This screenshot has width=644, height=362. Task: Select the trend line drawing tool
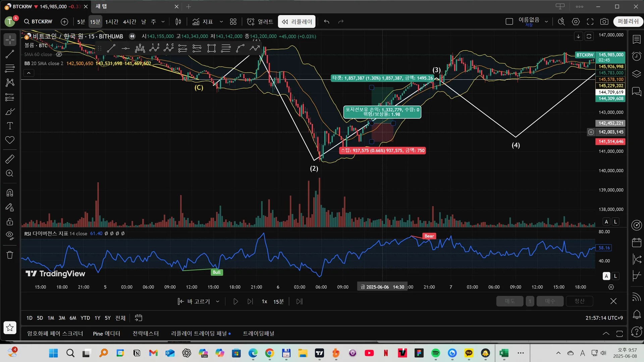10,54
